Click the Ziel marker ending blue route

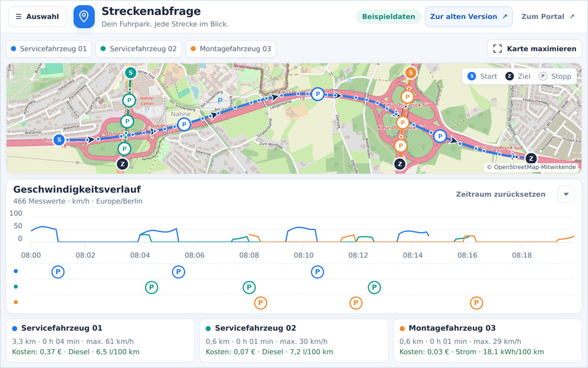coord(531,159)
